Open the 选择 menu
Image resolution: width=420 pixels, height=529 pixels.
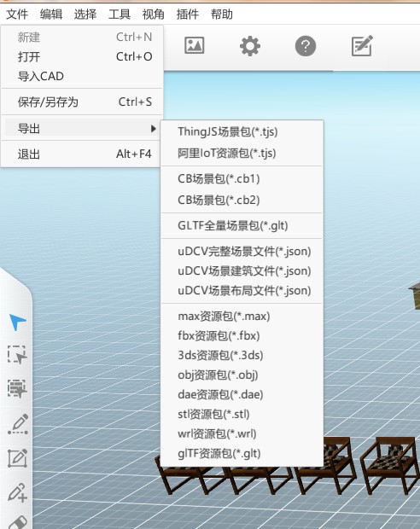[x=85, y=15]
